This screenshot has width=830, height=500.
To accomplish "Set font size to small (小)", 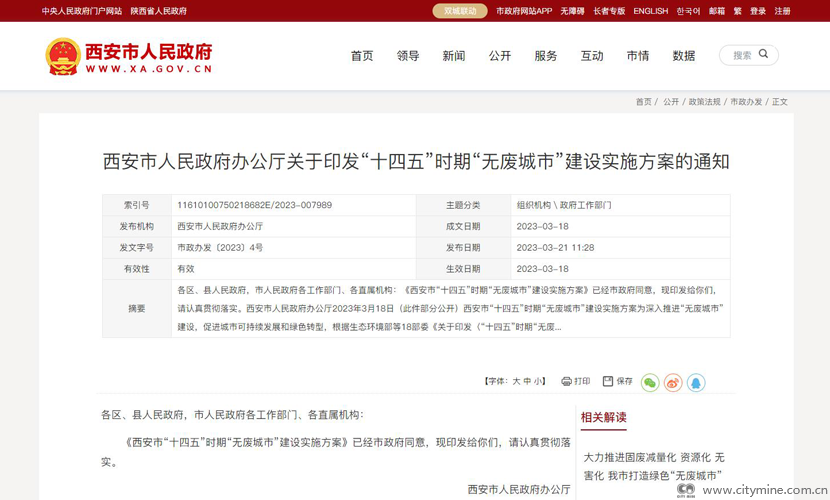I will pyautogui.click(x=538, y=381).
